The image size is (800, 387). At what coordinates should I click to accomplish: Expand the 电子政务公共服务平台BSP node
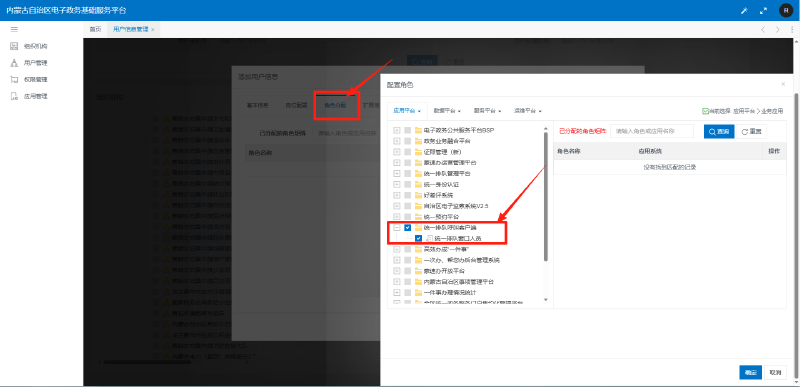coord(397,131)
